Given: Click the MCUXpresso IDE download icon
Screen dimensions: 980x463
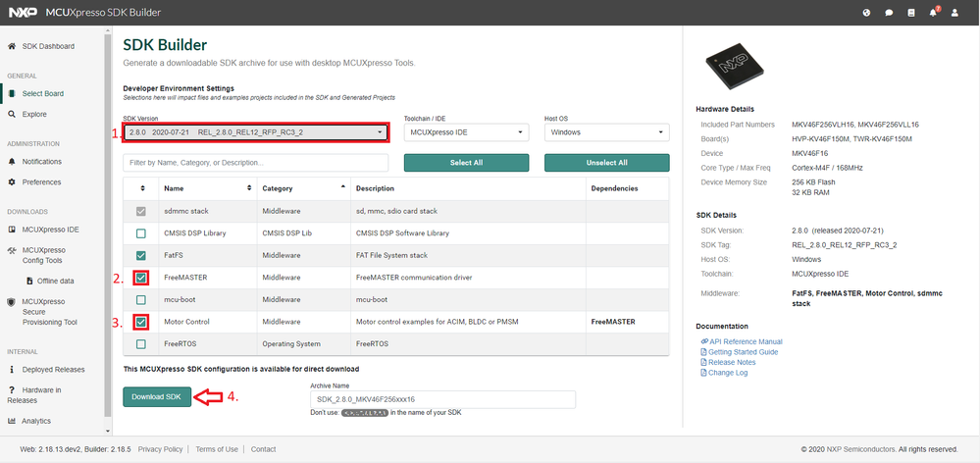Looking at the screenshot, I should pos(11,230).
